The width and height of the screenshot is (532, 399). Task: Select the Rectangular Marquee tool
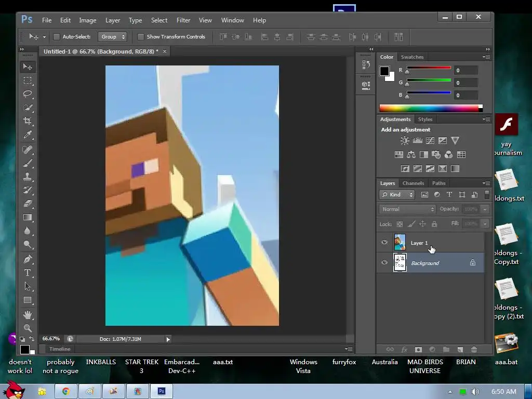point(28,81)
